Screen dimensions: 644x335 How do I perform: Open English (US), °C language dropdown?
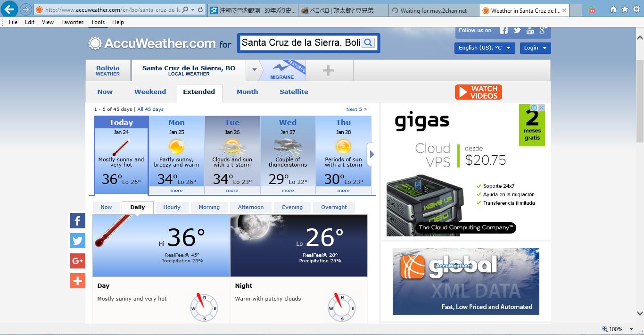click(x=484, y=48)
